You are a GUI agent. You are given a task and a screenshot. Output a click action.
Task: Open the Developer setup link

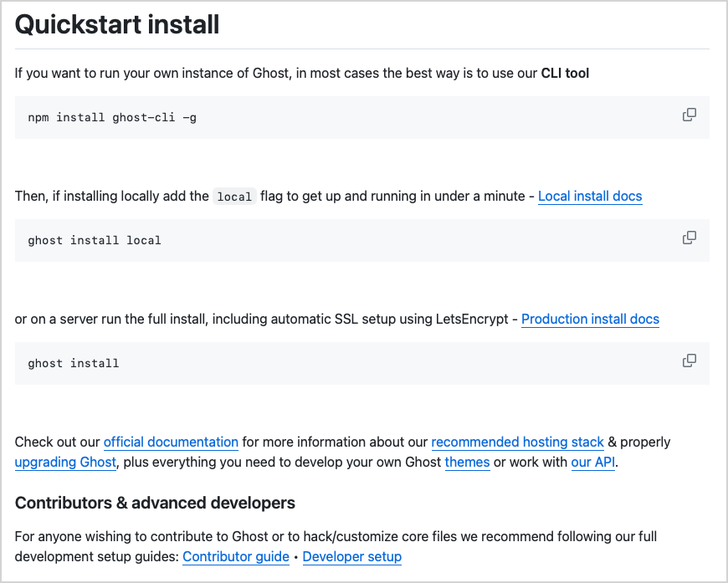352,557
